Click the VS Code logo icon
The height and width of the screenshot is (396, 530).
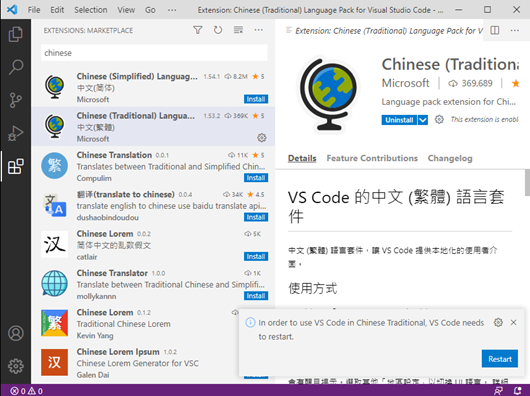click(12, 9)
